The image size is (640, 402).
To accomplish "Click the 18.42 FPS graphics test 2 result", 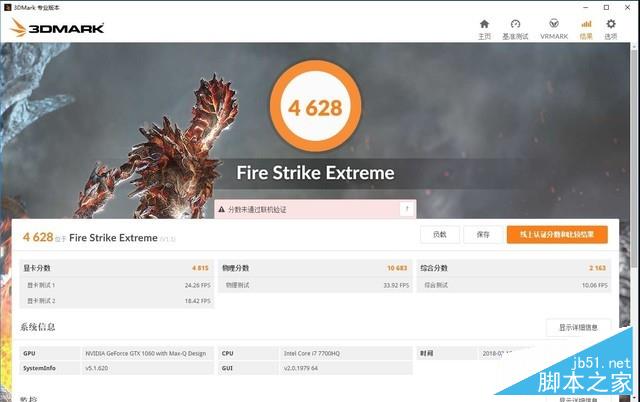I will [198, 301].
